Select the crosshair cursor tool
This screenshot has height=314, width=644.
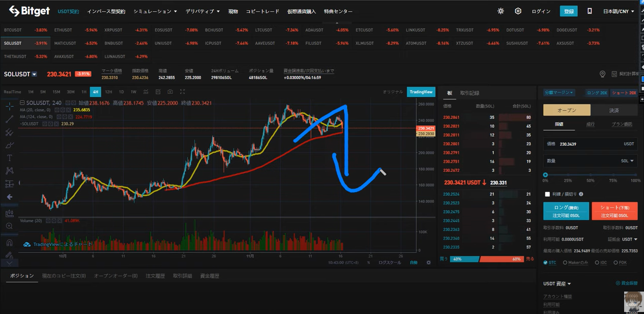click(x=10, y=106)
